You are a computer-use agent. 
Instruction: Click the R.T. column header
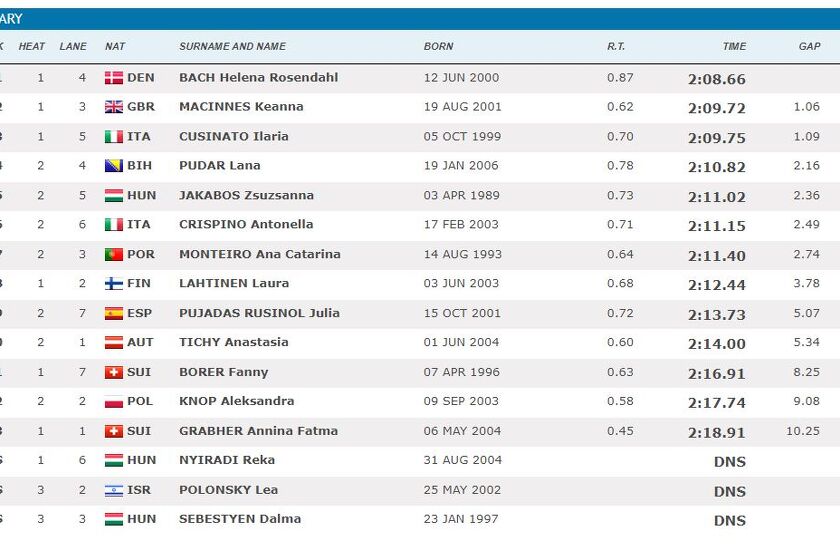616,47
